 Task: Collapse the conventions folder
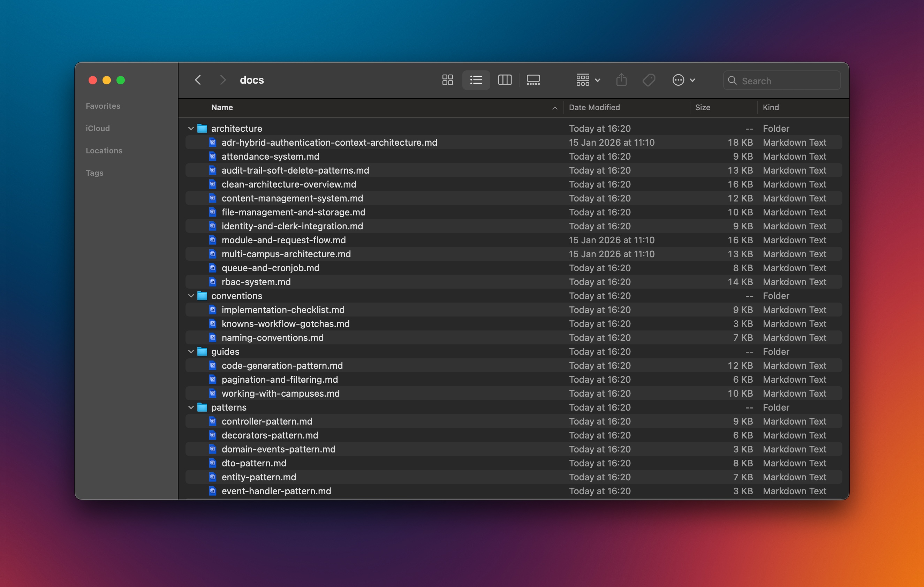pyautogui.click(x=191, y=296)
